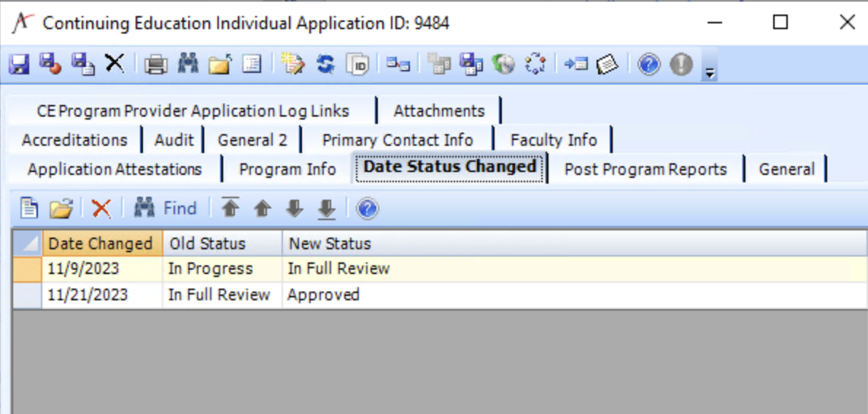Click the binoculars search icon in main toolbar
Image resolution: width=868 pixels, height=414 pixels.
tap(187, 63)
